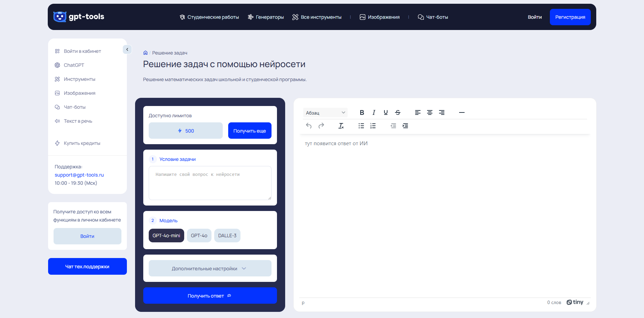Apply strikethrough text formatting
Viewport: 644px width, 318px height.
398,112
